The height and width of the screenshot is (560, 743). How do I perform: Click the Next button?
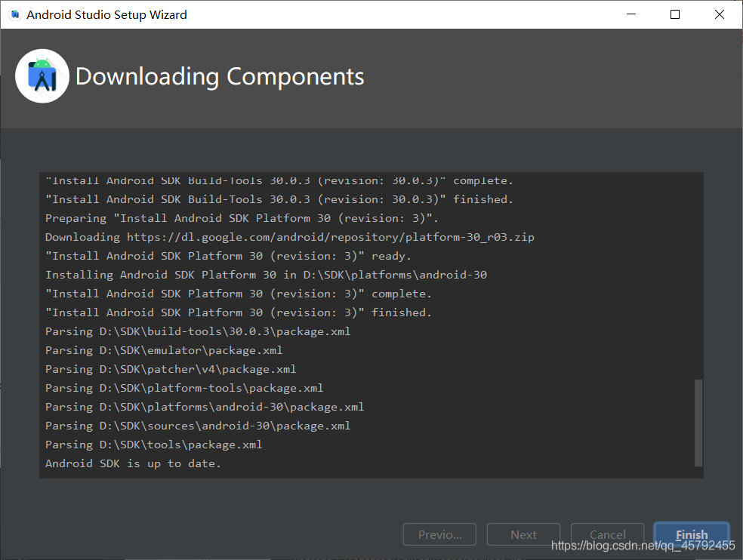coord(523,534)
